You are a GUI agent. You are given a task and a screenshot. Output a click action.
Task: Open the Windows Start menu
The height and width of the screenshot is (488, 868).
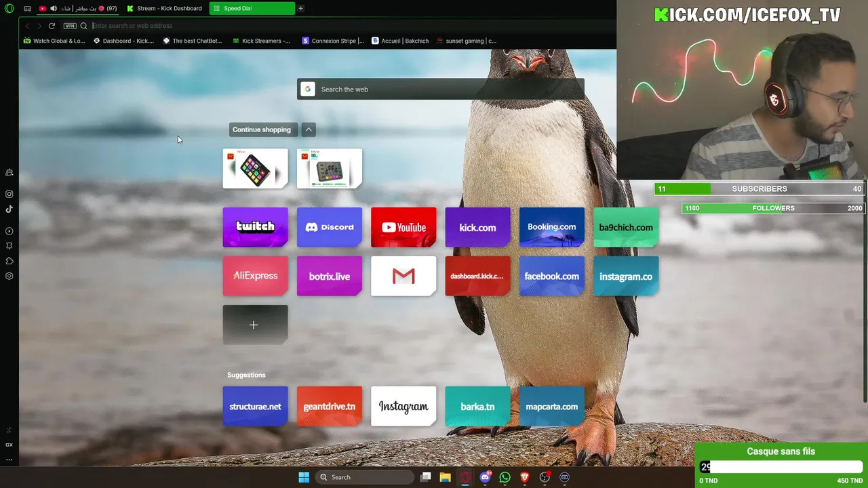tap(304, 477)
